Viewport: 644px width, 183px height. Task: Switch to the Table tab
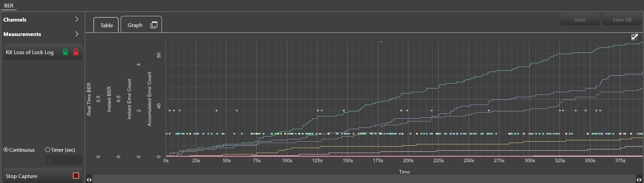click(x=106, y=25)
